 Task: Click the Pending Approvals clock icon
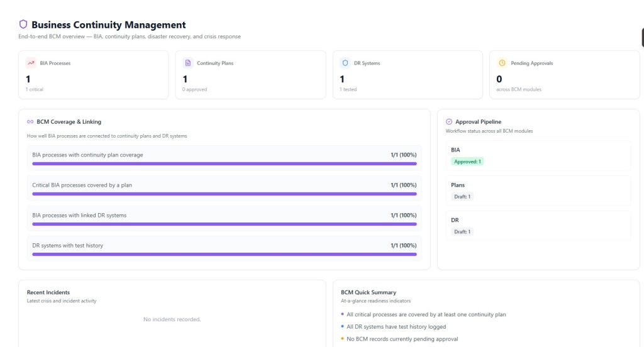502,63
